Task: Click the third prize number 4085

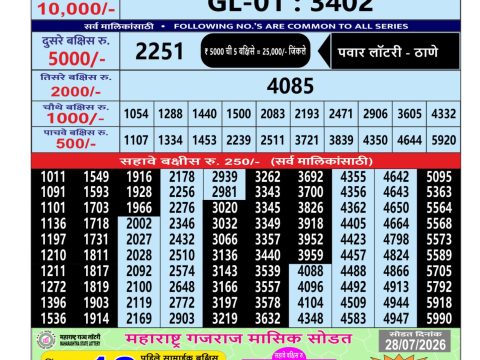Action: 290,86
